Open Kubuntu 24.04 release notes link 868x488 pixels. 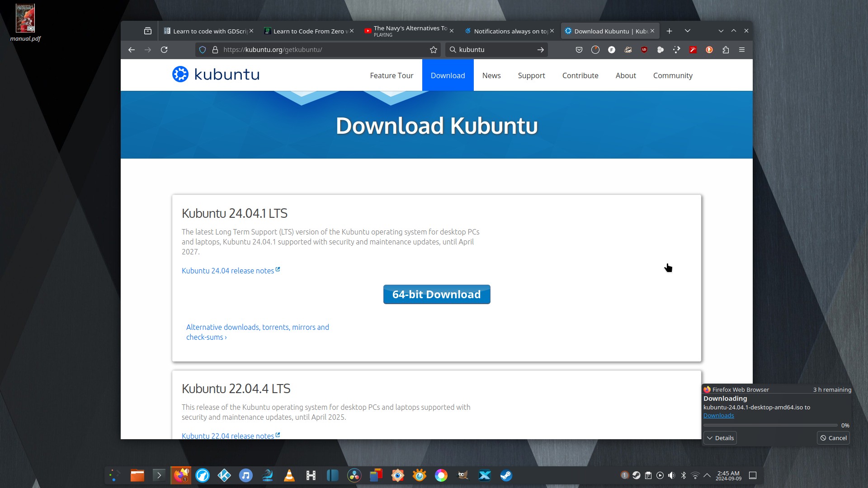click(231, 271)
